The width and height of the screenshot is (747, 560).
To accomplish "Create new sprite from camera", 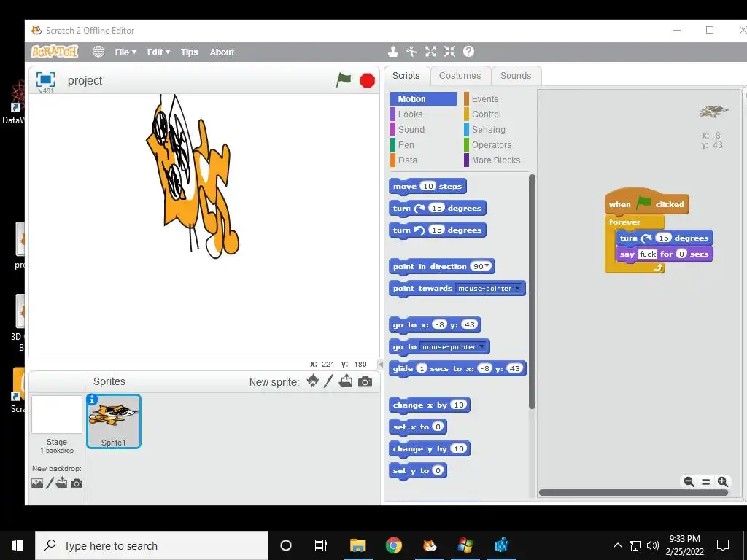I will pyautogui.click(x=365, y=381).
